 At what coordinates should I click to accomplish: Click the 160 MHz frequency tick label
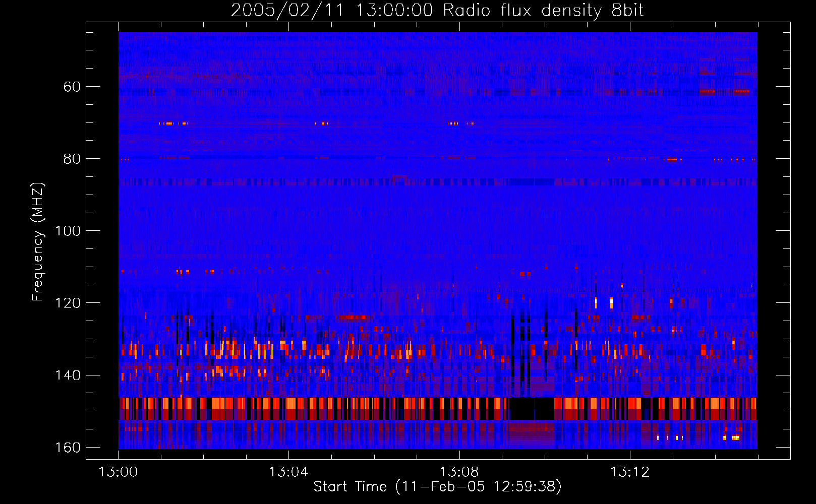(68, 448)
